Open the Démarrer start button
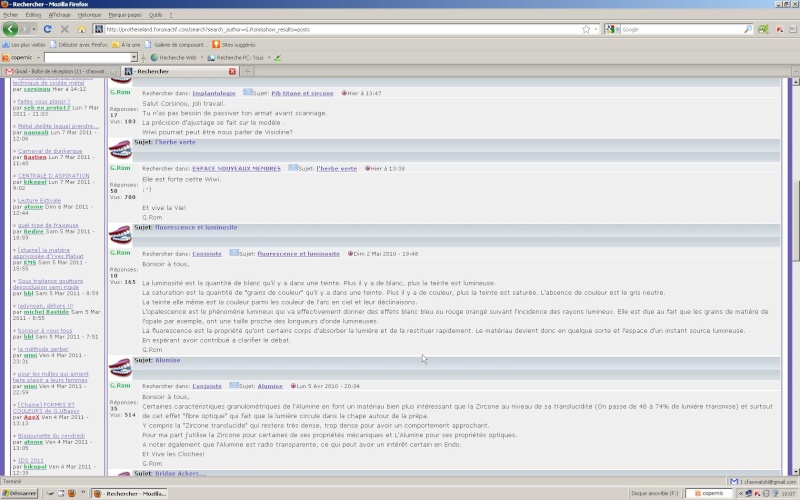800x500 pixels. [x=19, y=493]
